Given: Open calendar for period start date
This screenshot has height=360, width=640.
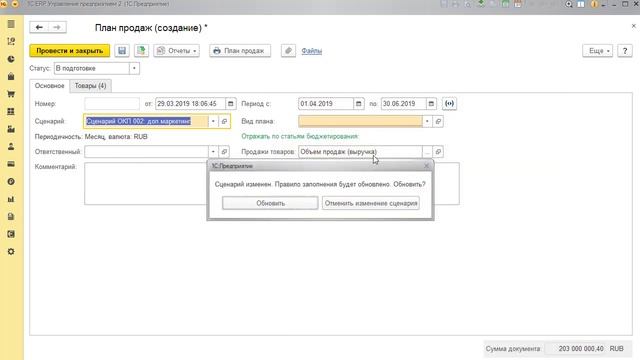Looking at the screenshot, I should 358,104.
